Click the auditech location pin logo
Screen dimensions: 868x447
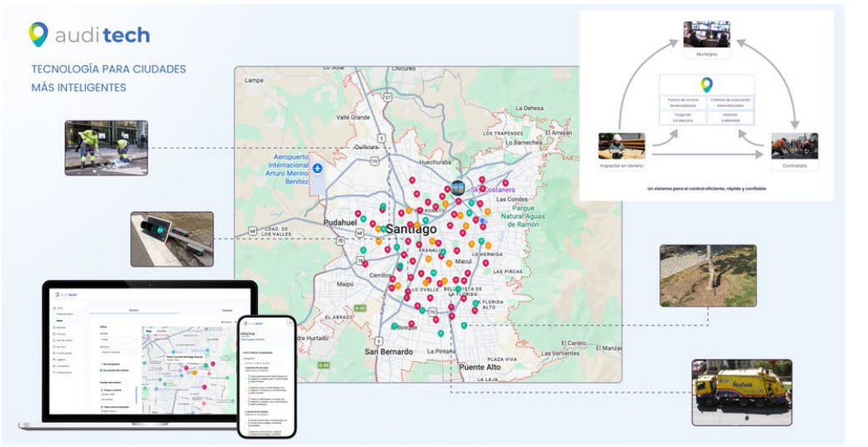(x=38, y=34)
